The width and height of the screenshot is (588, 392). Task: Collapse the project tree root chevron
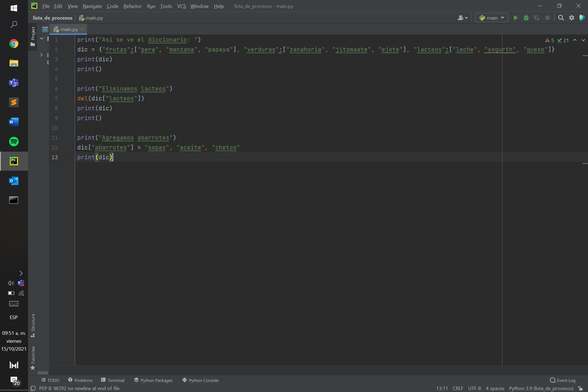[x=42, y=39]
